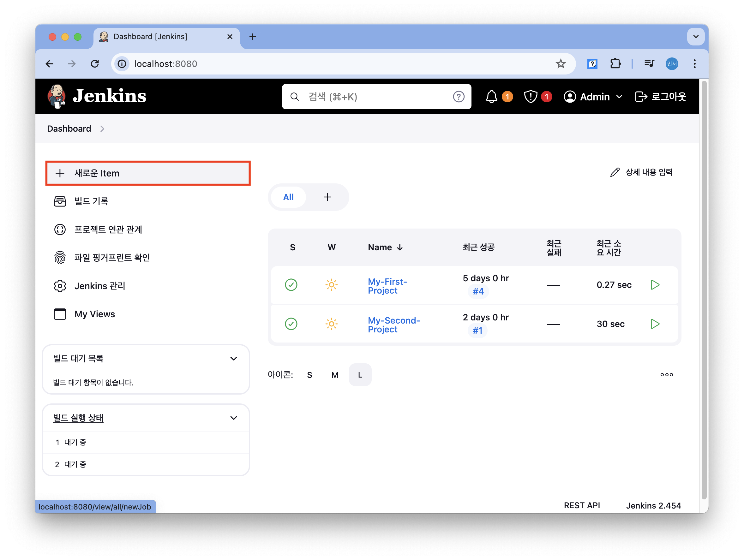Select large icon size L

coord(360,375)
